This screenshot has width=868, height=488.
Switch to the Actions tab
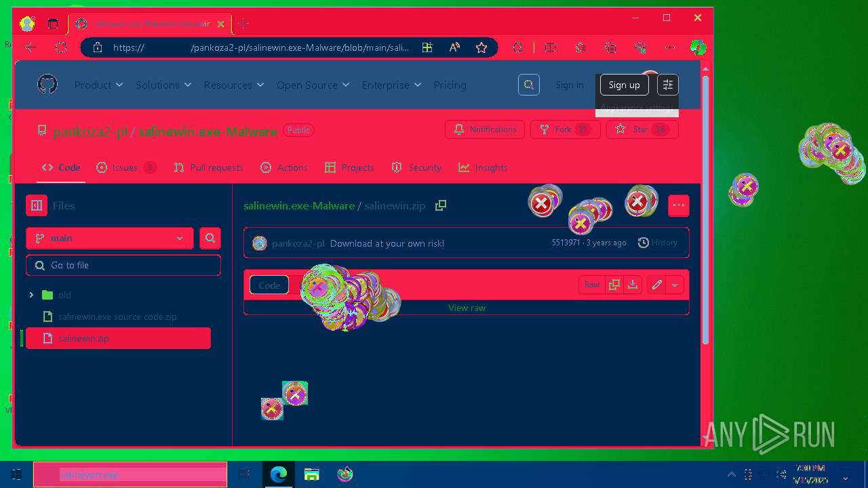(284, 167)
